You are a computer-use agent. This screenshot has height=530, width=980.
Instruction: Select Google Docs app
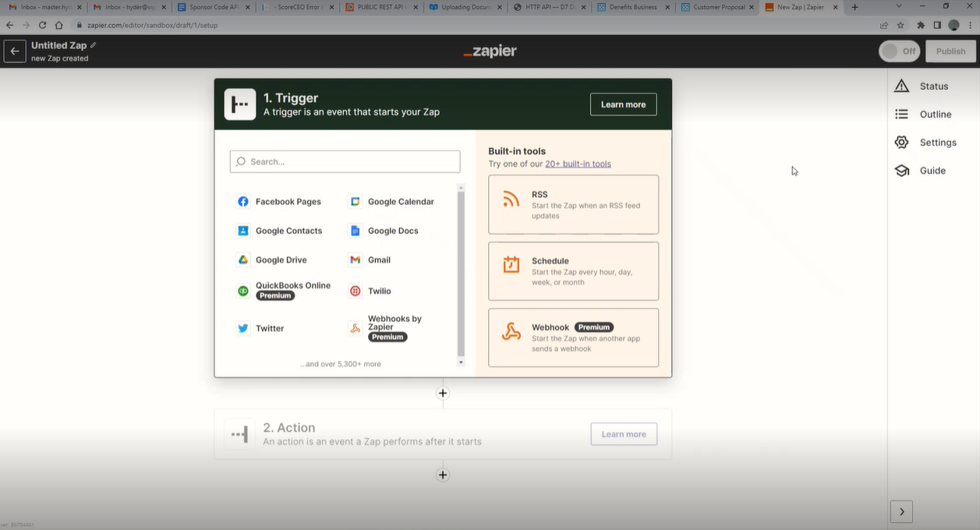point(384,231)
